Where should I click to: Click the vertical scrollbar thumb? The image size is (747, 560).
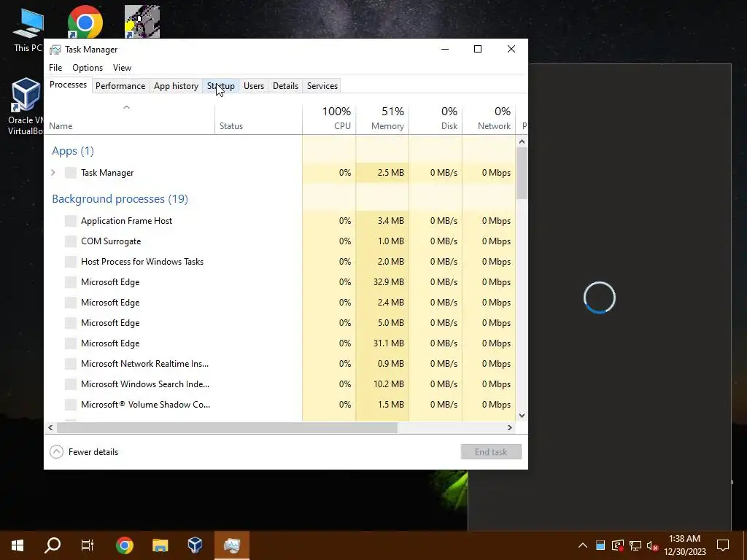tap(522, 173)
